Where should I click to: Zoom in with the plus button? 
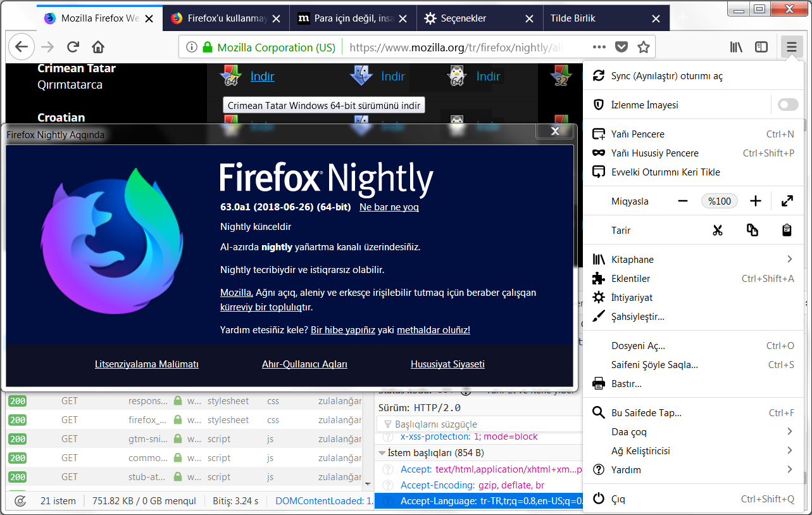click(755, 201)
